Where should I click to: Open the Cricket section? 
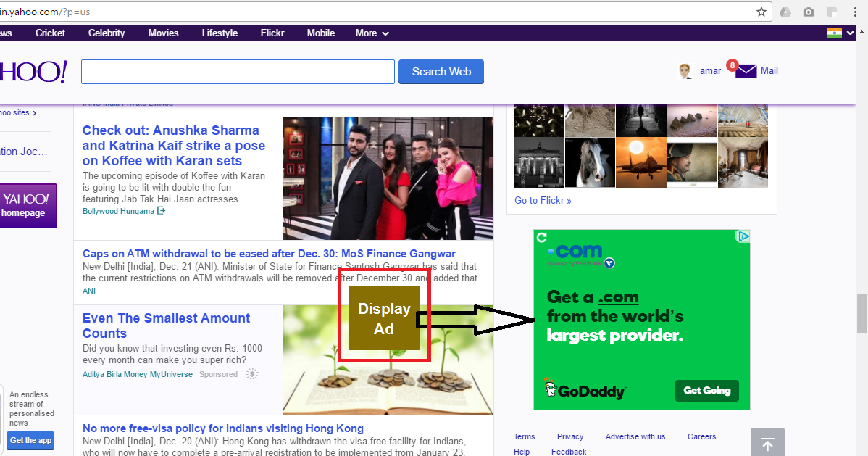(49, 32)
